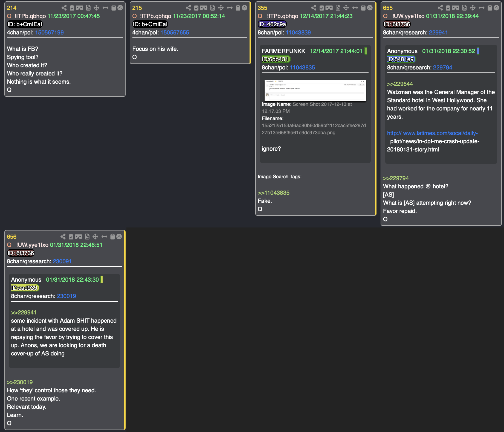Image resolution: width=504 pixels, height=432 pixels.
Task: Click post number 656 heading
Action: point(12,237)
